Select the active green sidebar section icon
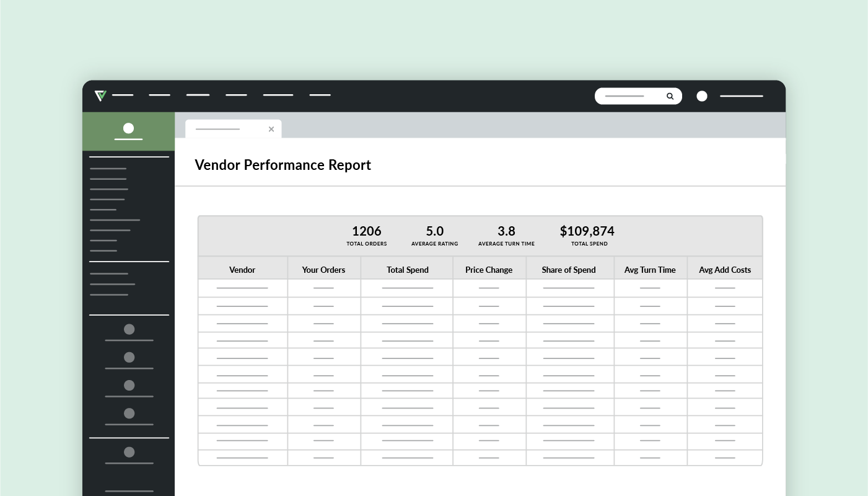The width and height of the screenshot is (868, 496). [x=128, y=129]
